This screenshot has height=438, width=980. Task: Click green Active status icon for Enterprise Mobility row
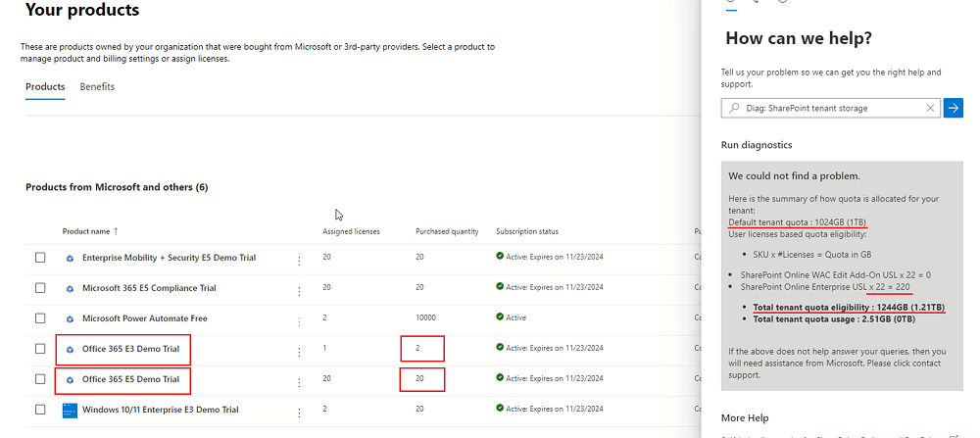[x=500, y=256]
